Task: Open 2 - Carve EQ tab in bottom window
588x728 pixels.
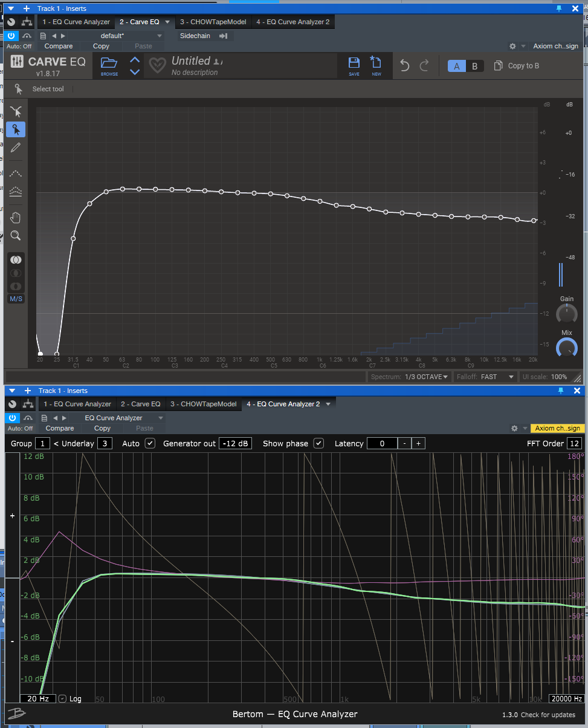Action: [140, 404]
